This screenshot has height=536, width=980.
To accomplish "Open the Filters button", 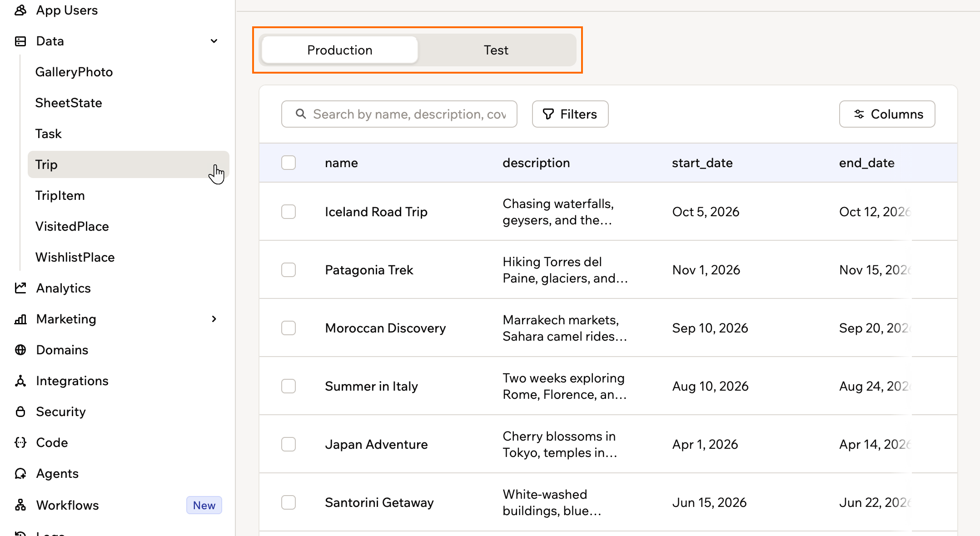I will click(x=570, y=114).
